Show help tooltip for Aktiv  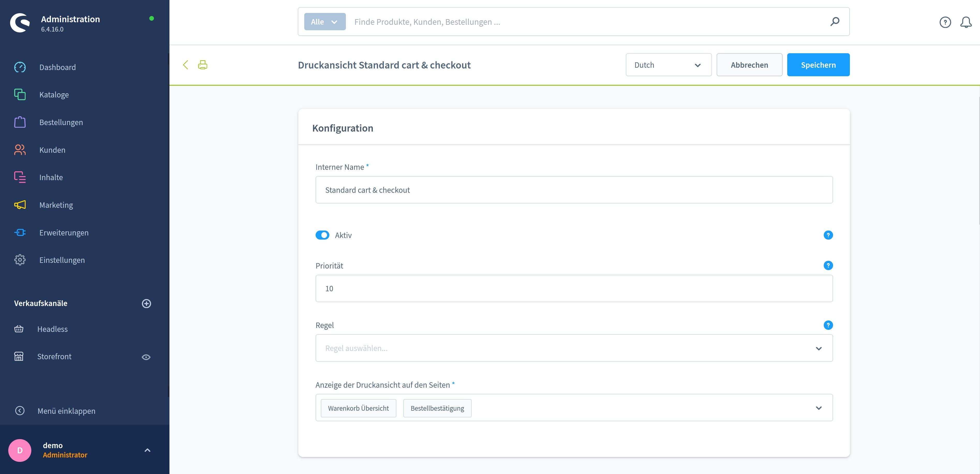(x=828, y=235)
